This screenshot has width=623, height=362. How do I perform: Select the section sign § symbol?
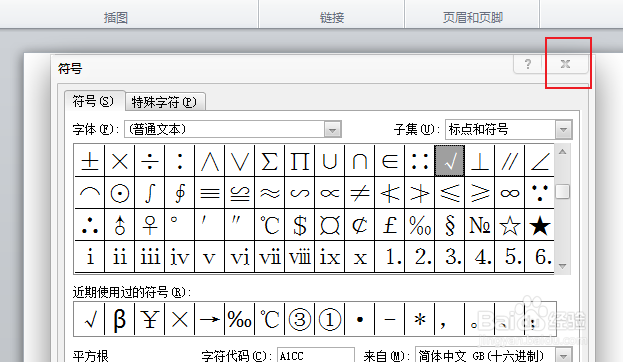coord(450,225)
